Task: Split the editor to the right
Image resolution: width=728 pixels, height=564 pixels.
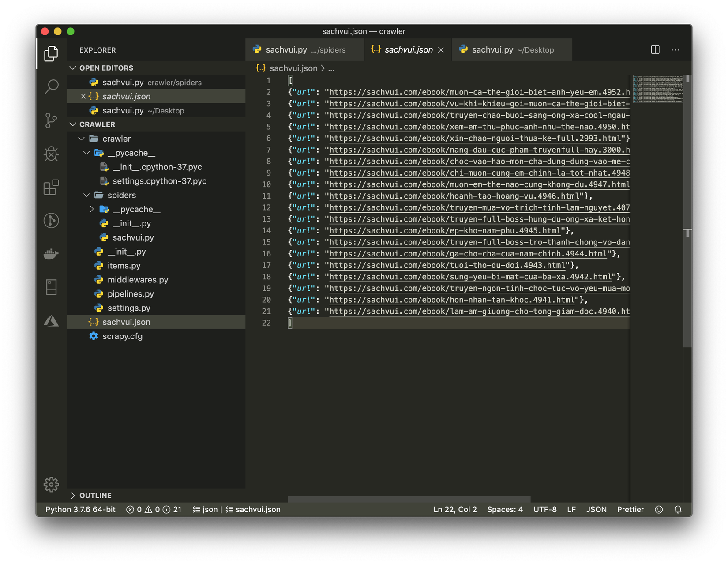Action: 655,50
